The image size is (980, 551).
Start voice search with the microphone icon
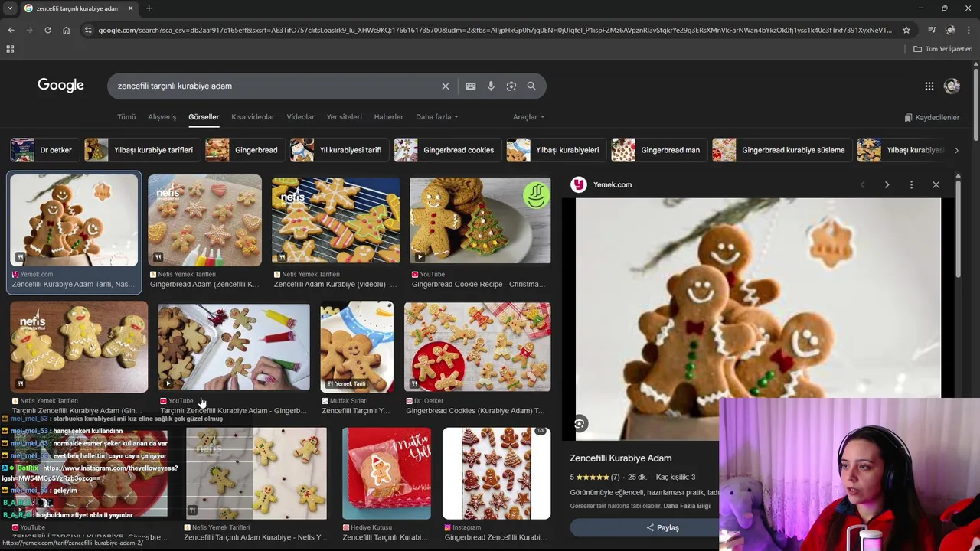(x=491, y=86)
